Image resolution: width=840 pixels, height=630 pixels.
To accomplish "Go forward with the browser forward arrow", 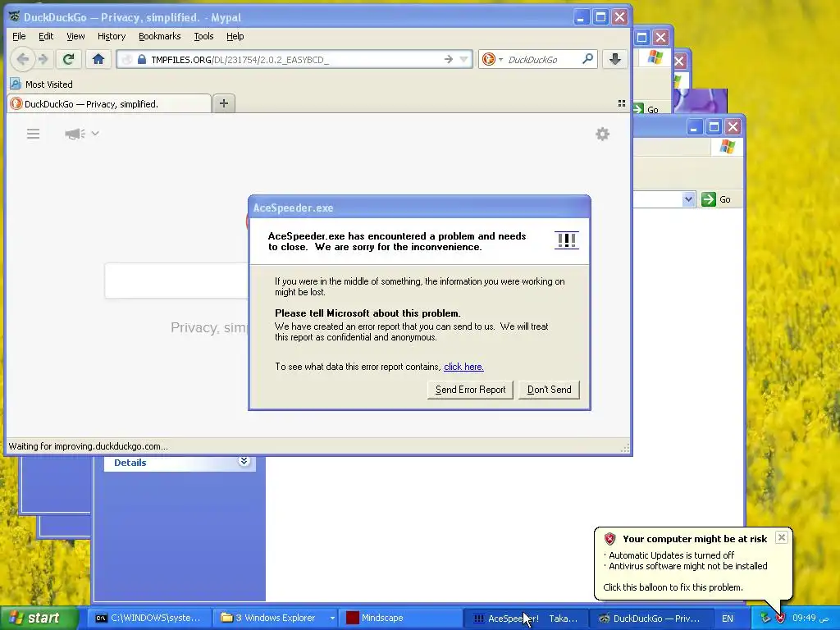I will [x=43, y=59].
